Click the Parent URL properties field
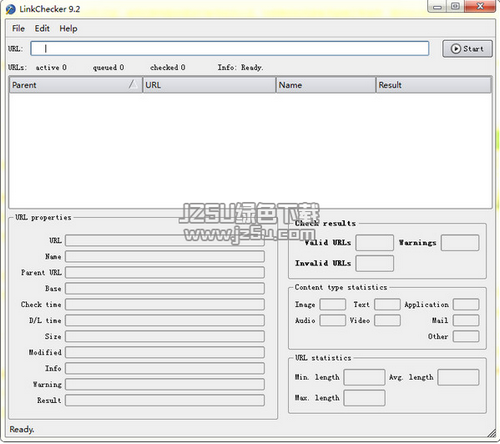 165,272
